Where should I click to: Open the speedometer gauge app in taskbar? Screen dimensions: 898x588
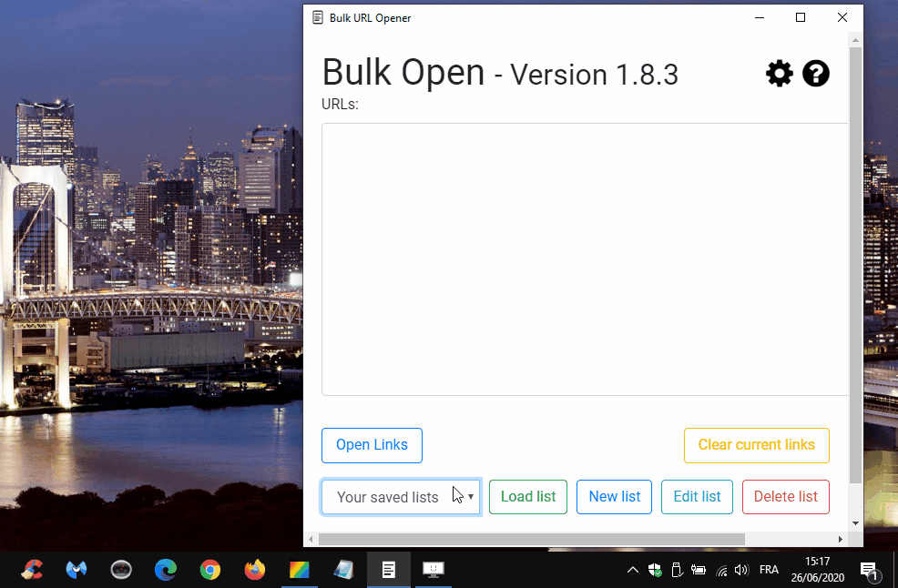pyautogui.click(x=121, y=570)
